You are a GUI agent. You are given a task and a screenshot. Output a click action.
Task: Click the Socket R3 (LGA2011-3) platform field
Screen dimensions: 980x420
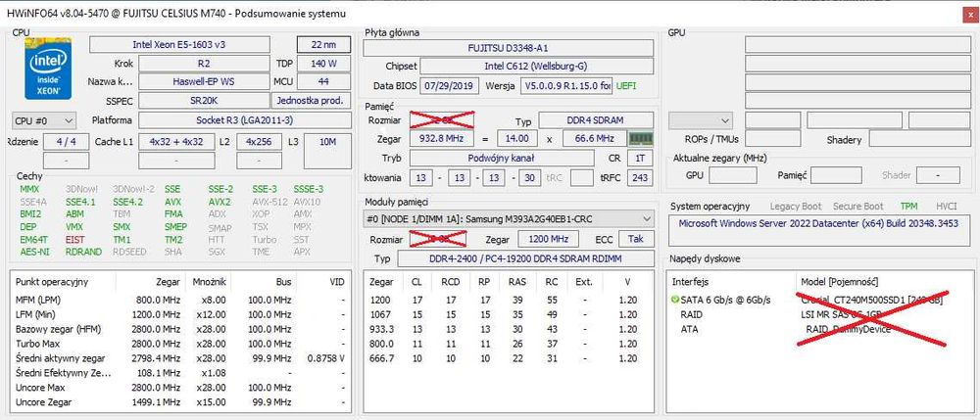(244, 120)
